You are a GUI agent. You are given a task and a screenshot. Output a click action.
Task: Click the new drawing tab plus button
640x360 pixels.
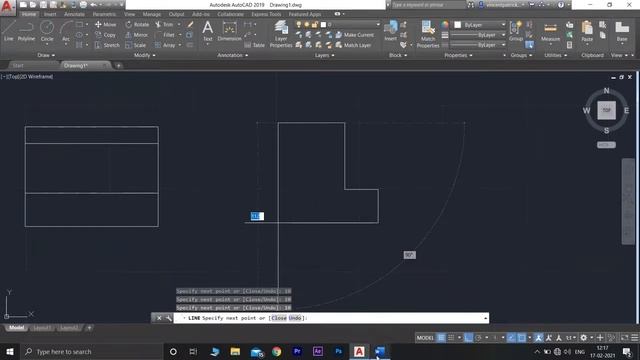pyautogui.click(x=118, y=65)
